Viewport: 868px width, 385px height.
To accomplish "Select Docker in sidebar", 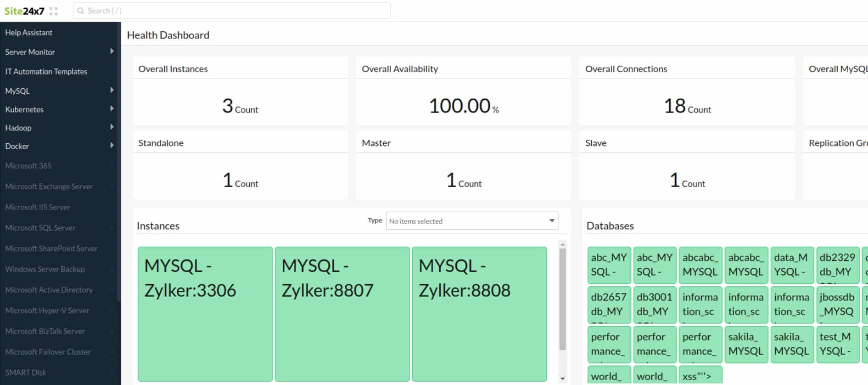I will pos(17,146).
